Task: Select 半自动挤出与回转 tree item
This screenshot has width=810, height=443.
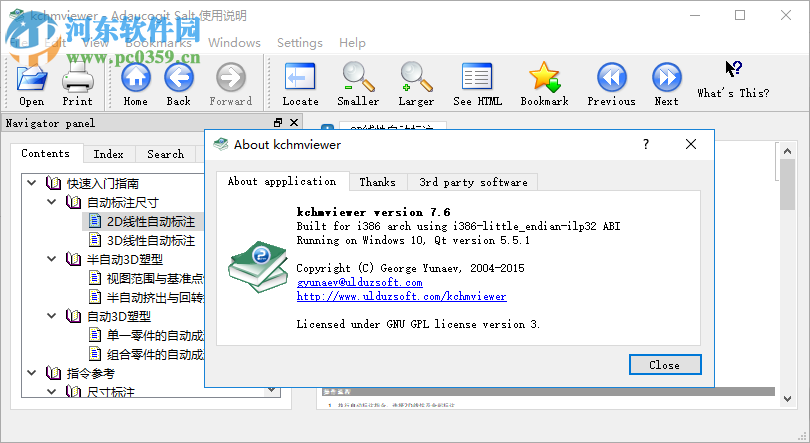Action: pos(155,297)
